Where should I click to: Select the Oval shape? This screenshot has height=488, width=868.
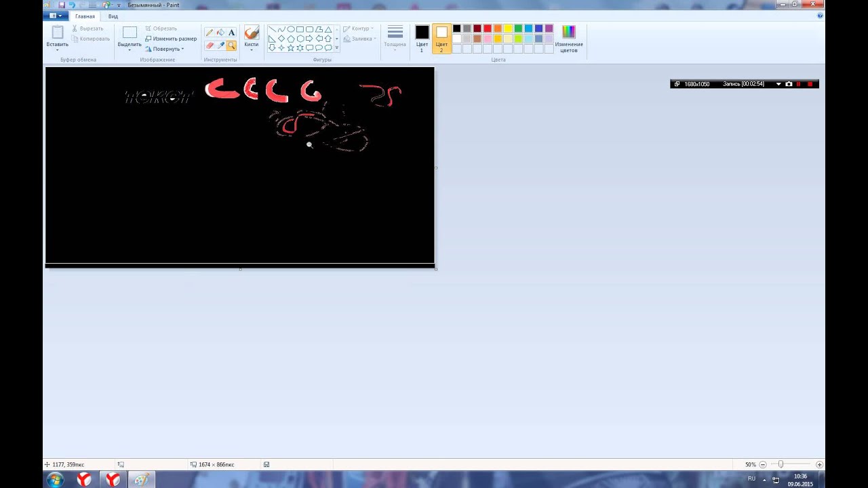(291, 30)
